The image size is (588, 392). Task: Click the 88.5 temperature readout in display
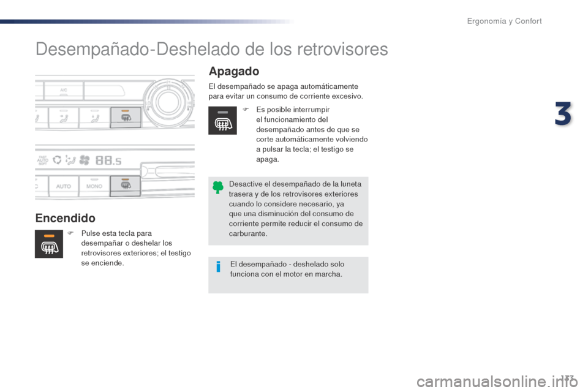[108, 160]
